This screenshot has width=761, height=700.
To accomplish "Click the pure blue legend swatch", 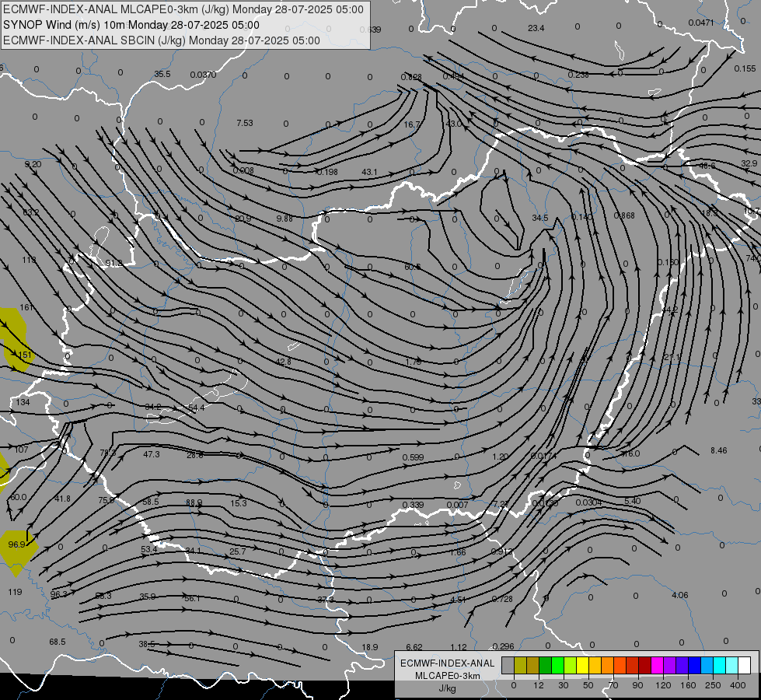I will tap(695, 666).
